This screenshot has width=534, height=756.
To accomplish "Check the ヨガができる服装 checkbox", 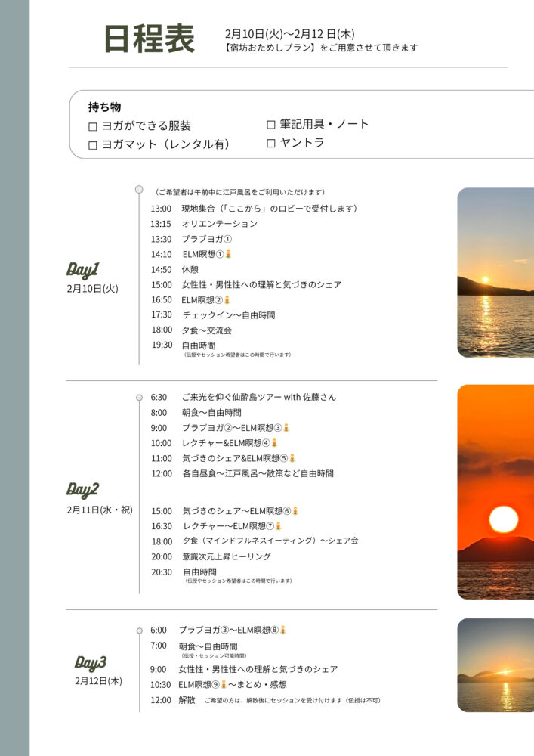I will (93, 127).
